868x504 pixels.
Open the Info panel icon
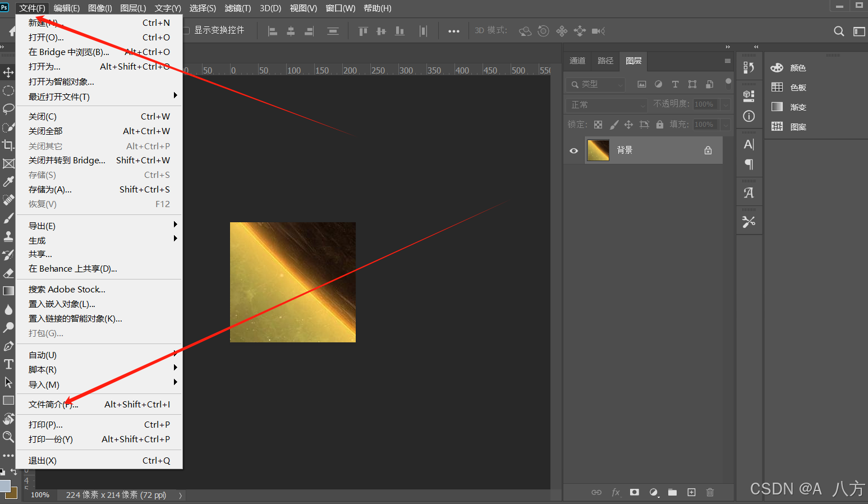748,116
